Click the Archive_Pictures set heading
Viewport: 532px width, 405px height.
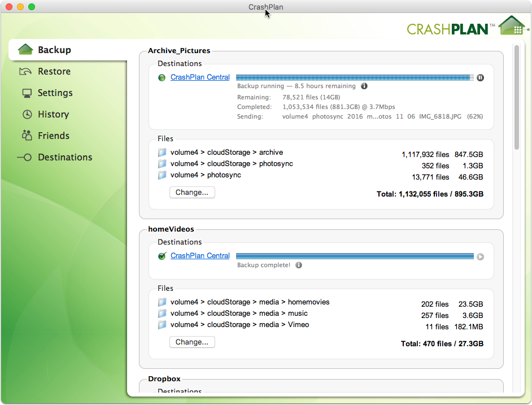[x=179, y=51]
